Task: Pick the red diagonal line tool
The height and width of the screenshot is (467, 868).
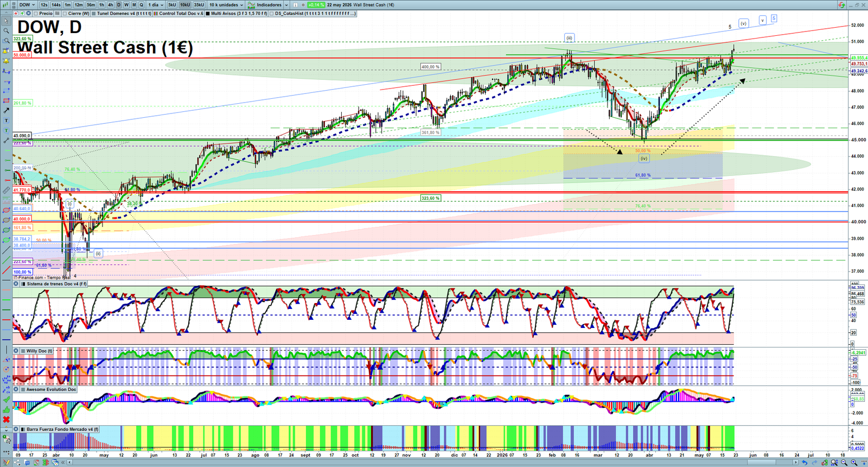Action: pos(7,269)
